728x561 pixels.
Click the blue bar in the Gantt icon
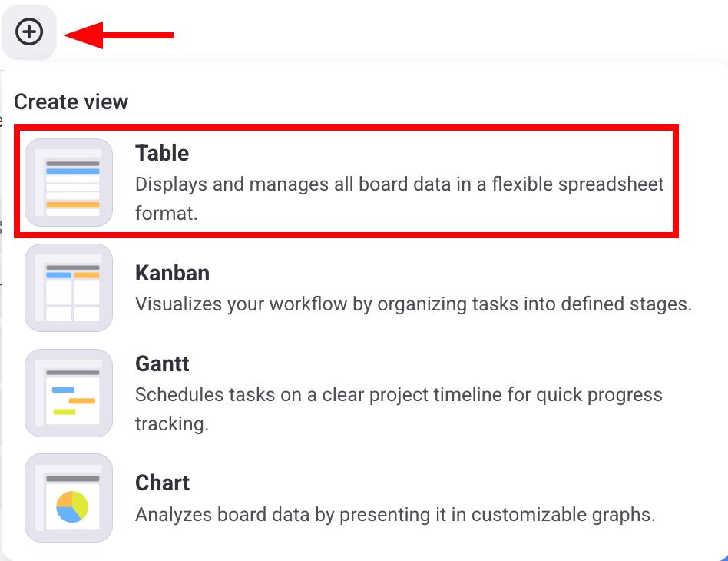63,390
